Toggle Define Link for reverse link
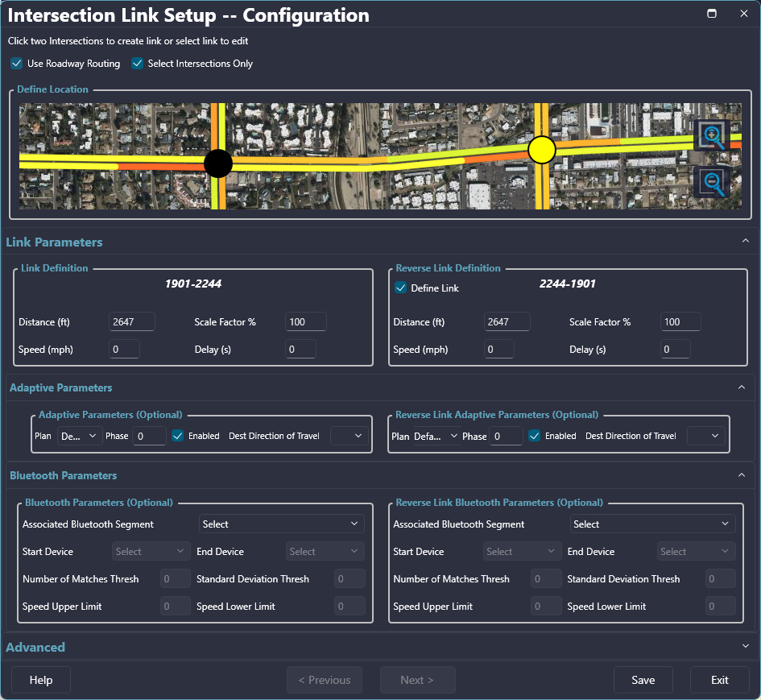Screen dimensions: 761x700 tap(400, 288)
